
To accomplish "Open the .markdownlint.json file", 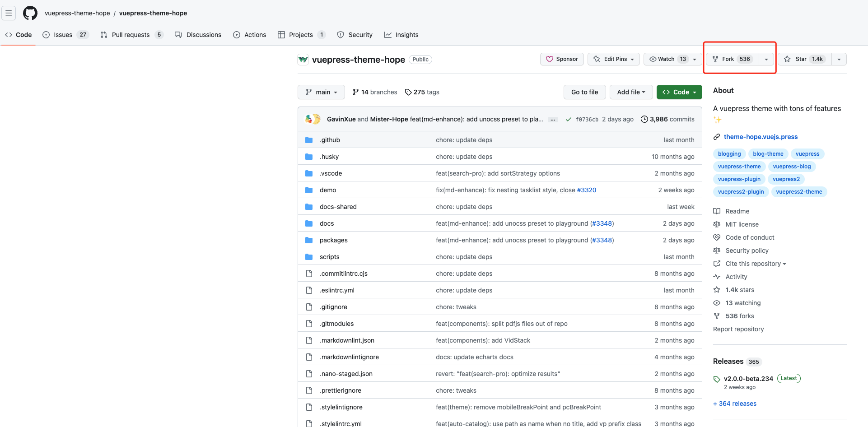I will [347, 340].
